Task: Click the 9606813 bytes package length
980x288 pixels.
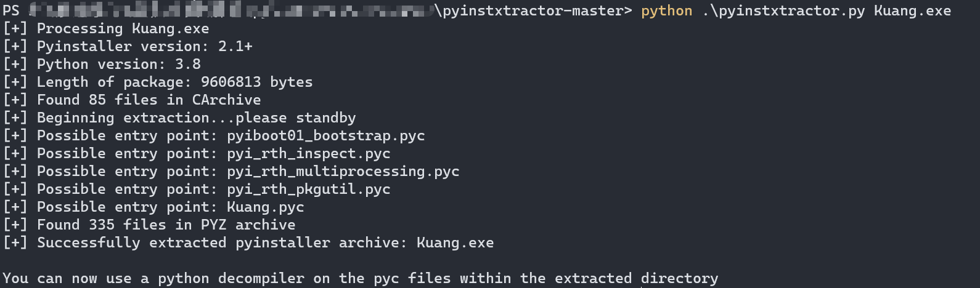Action: (256, 82)
